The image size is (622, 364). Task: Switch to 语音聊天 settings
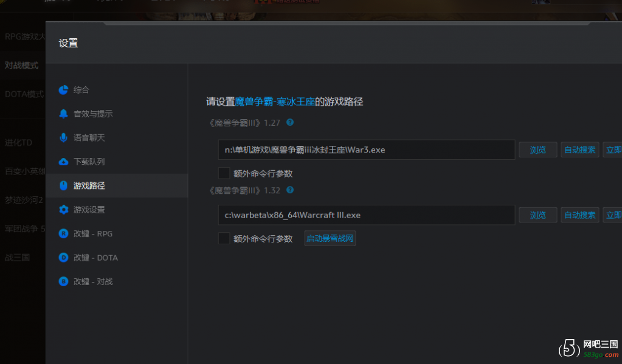tap(117, 137)
